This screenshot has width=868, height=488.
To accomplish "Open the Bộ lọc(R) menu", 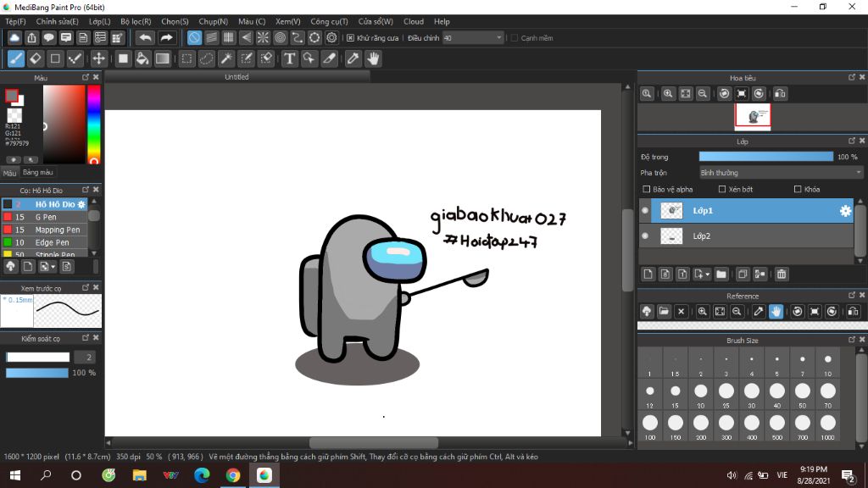I will click(136, 21).
